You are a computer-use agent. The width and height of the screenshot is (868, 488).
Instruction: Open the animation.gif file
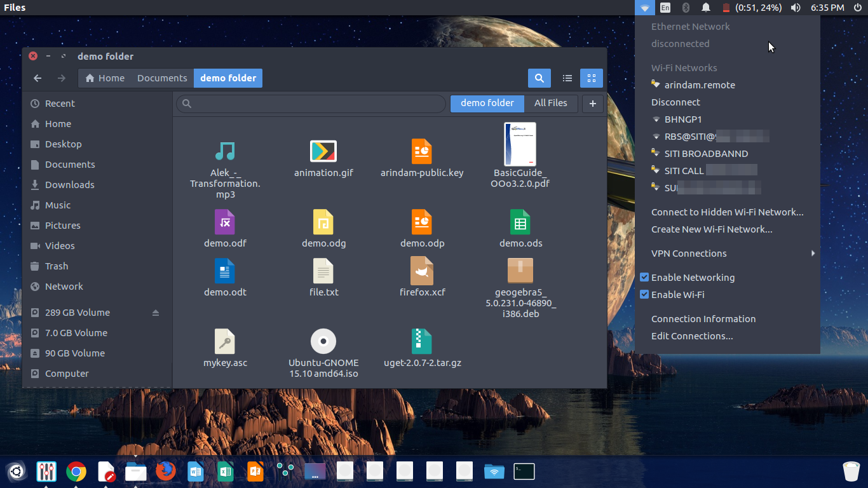point(323,152)
